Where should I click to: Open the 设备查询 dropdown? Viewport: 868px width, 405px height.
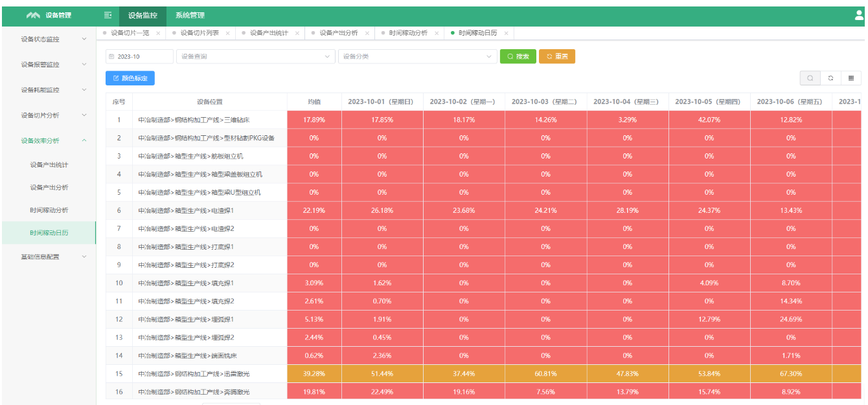point(256,56)
